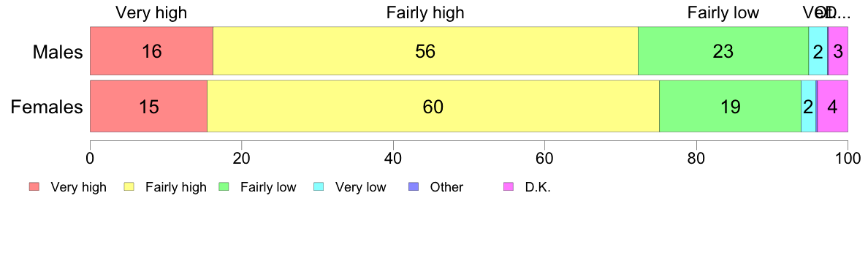Select the Males magenta segment labeled 3
This screenshot has height=269, width=868.
(x=838, y=51)
